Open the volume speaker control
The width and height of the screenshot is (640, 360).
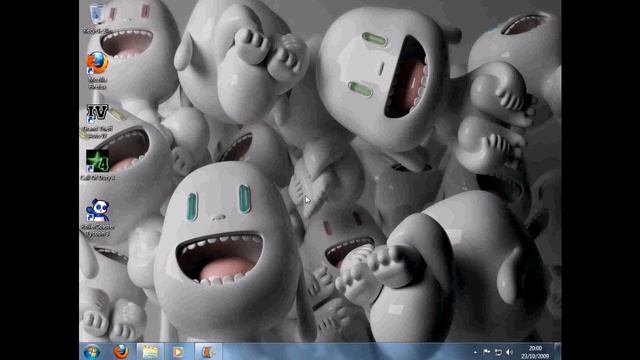[x=509, y=352]
